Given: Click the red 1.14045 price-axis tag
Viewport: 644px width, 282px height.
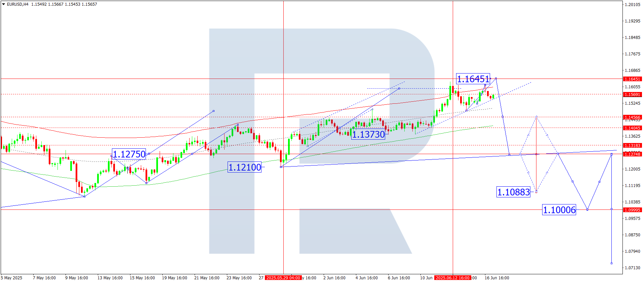Looking at the screenshot, I should (x=632, y=128).
